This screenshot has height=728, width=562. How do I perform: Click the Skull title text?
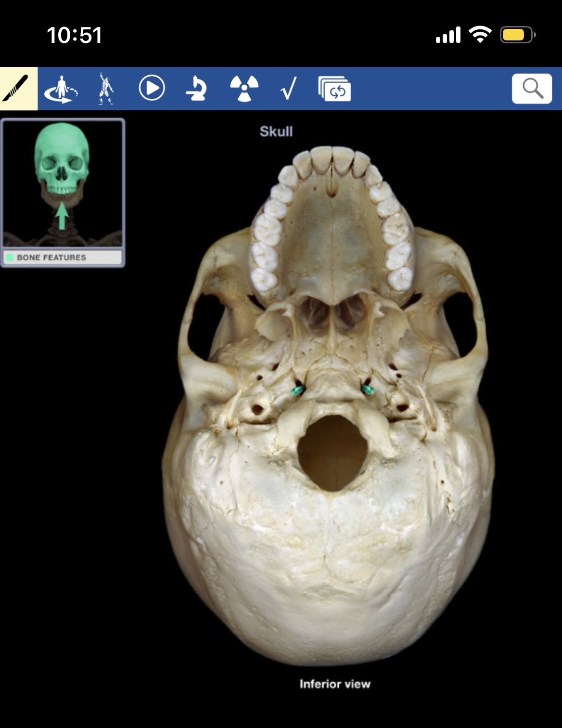click(276, 131)
